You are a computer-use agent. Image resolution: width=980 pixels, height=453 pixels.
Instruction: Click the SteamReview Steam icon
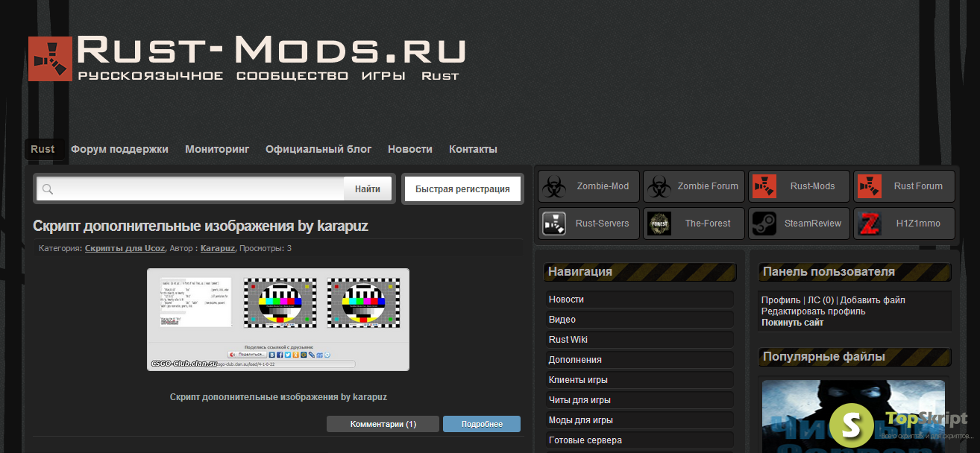pos(764,224)
